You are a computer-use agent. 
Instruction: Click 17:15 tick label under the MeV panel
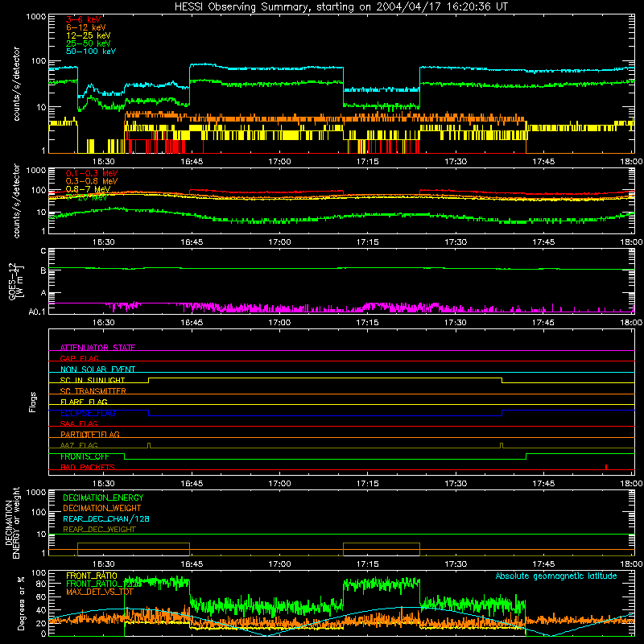point(368,242)
